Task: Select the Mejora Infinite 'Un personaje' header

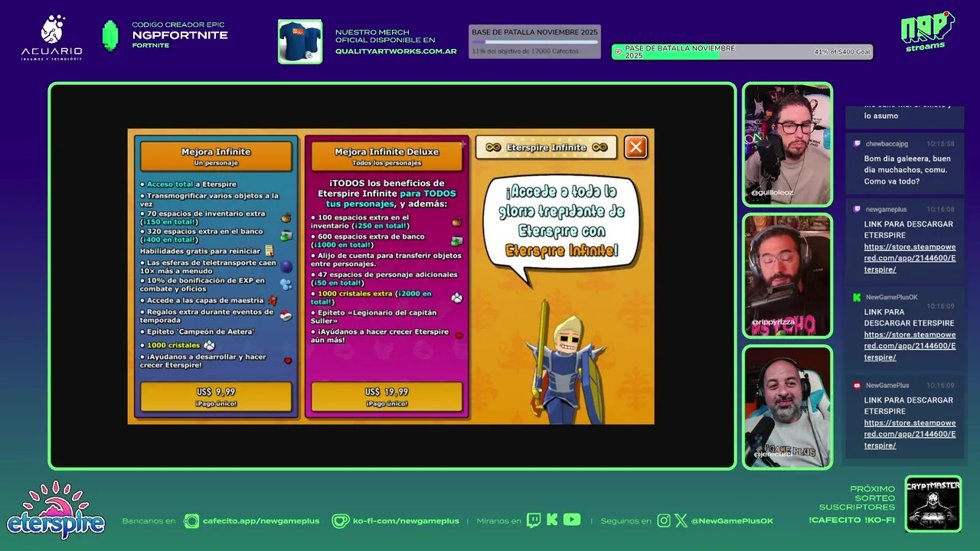Action: [216, 155]
